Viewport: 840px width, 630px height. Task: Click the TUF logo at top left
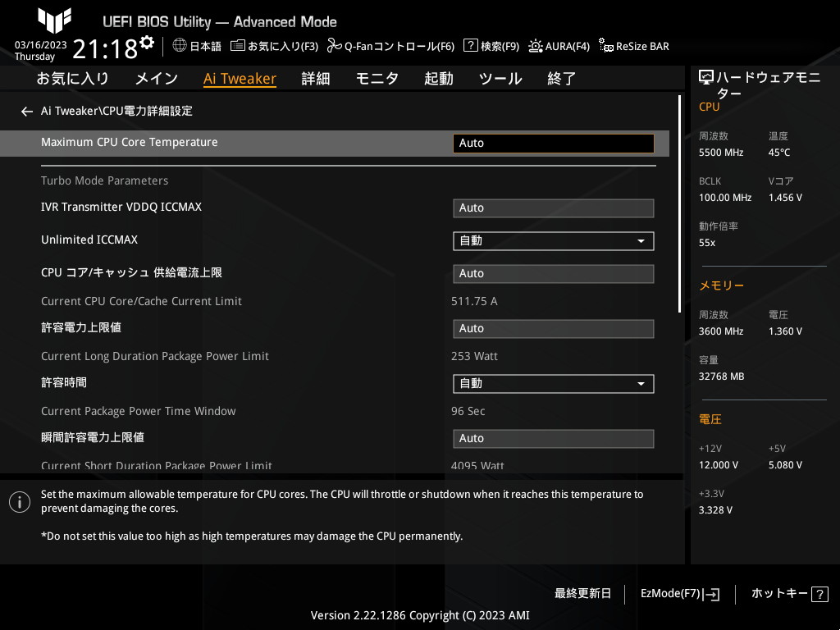pyautogui.click(x=54, y=21)
